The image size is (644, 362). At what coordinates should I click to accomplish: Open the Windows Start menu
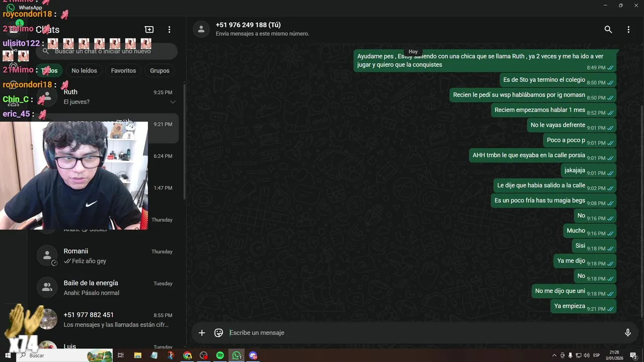[x=8, y=355]
